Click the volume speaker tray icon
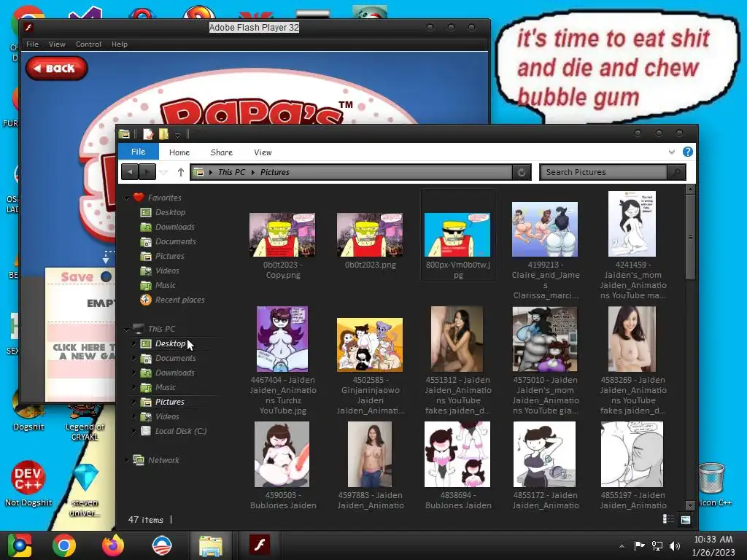747x560 pixels. pyautogui.click(x=675, y=545)
